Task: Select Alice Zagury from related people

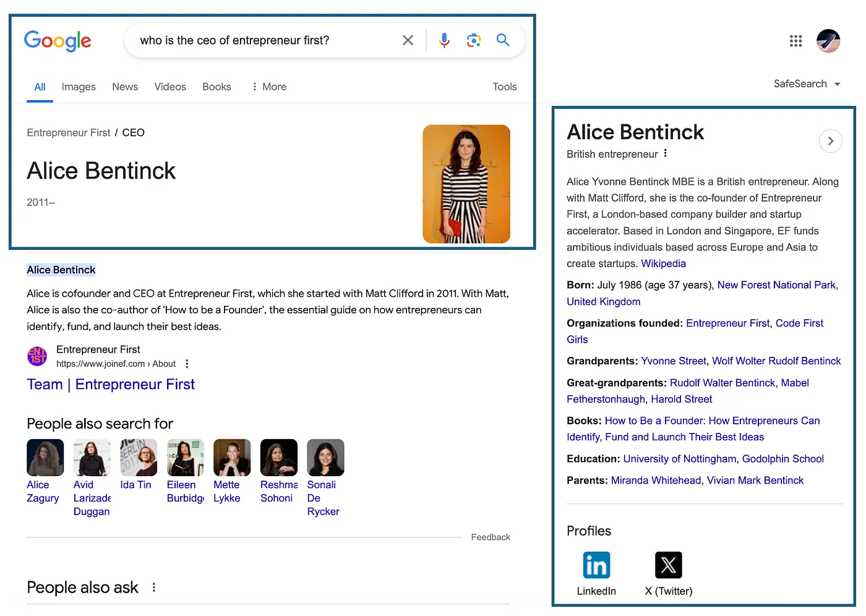Action: tap(45, 471)
